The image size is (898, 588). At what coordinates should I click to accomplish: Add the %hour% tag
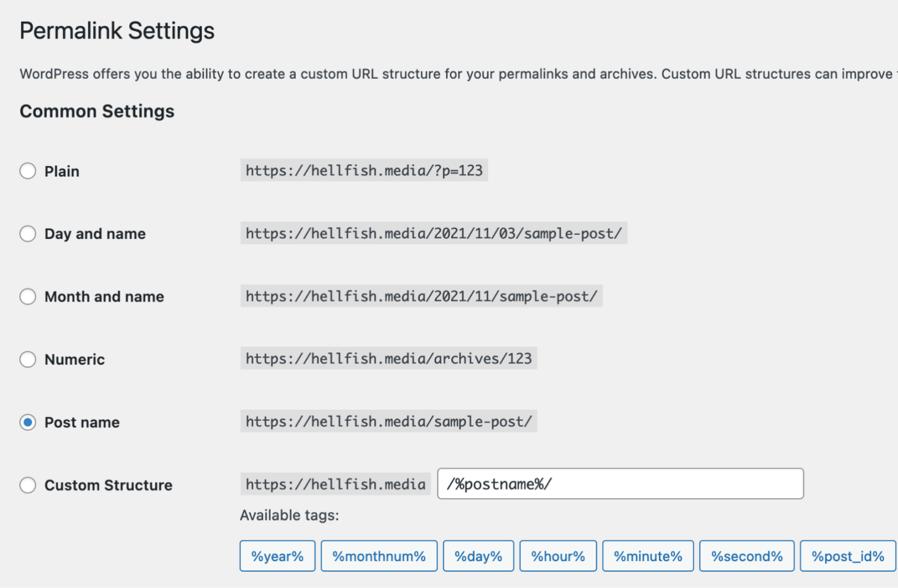tap(558, 556)
